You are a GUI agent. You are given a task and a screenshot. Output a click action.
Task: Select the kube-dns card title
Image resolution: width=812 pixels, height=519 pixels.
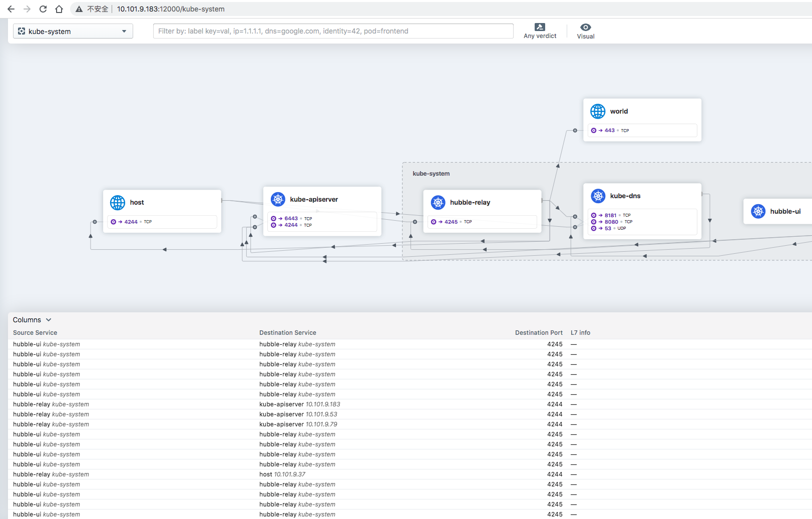point(625,196)
